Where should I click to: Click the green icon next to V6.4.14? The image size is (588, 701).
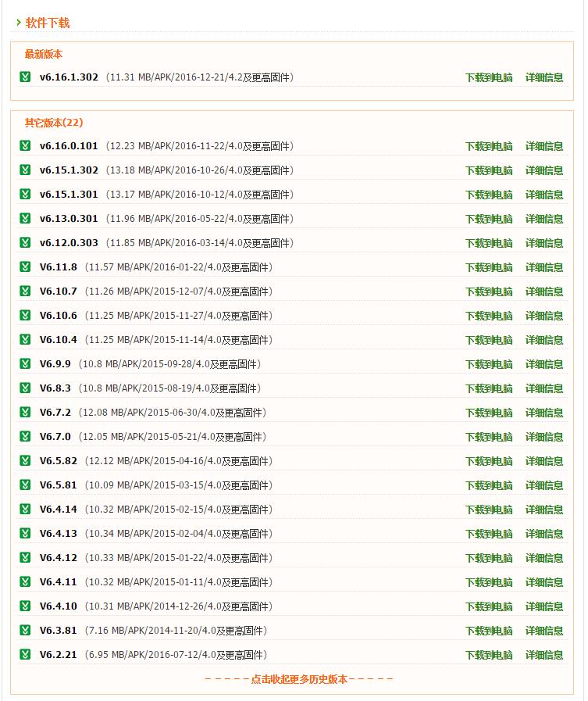[25, 510]
